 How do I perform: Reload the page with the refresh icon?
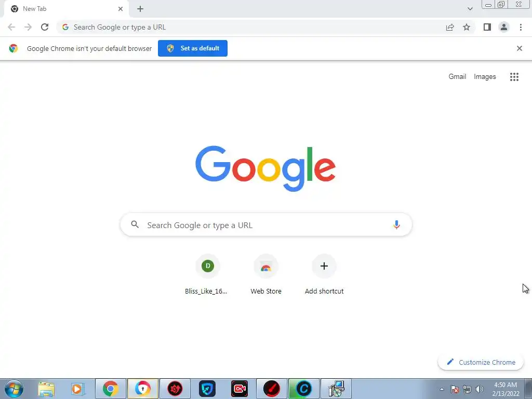(45, 27)
